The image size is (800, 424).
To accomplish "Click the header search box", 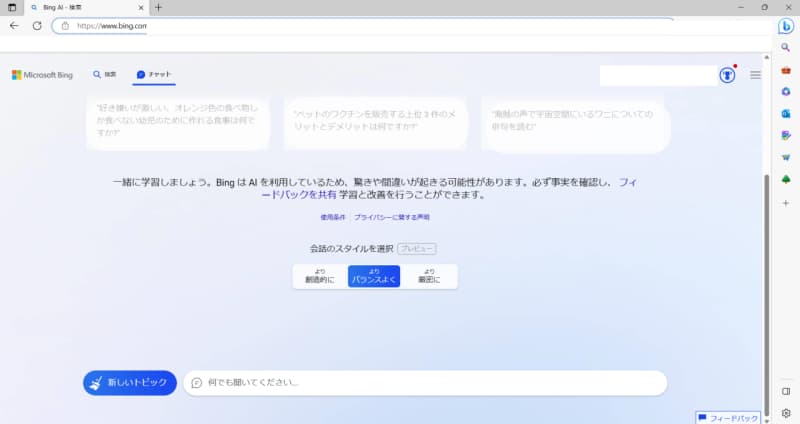I will pyautogui.click(x=658, y=76).
